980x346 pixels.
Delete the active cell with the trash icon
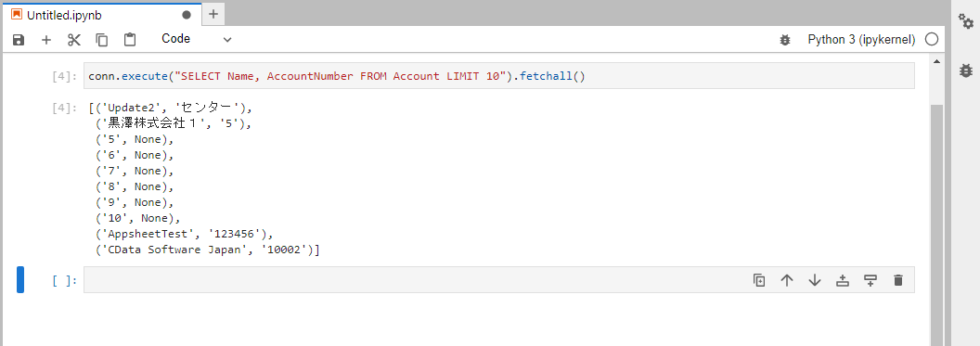(898, 280)
